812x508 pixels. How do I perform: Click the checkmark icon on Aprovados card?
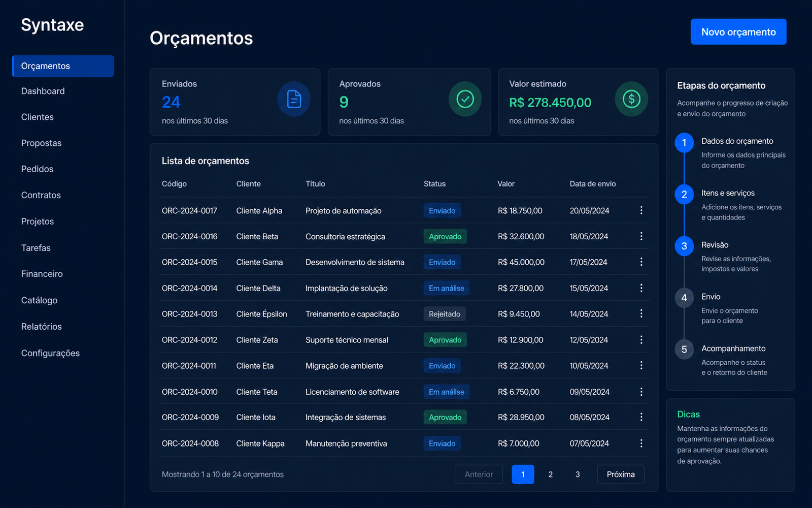point(465,99)
